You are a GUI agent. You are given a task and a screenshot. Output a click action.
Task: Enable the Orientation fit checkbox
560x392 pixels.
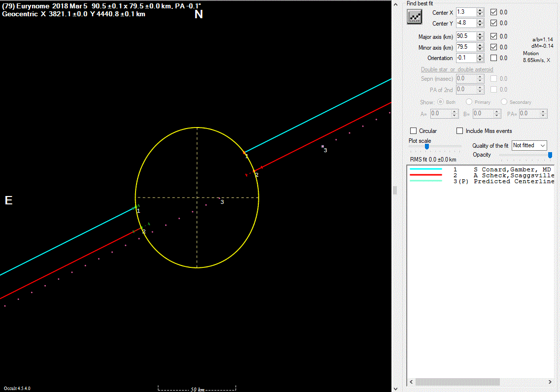(x=493, y=58)
